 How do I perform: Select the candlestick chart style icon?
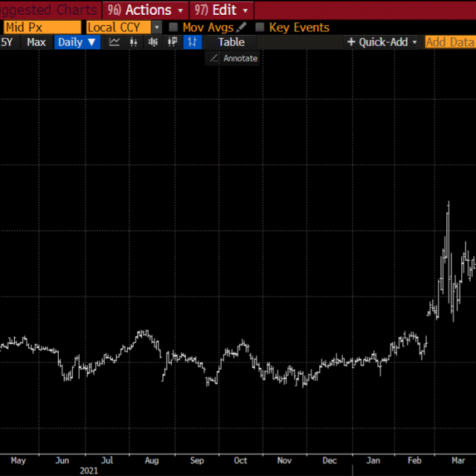tap(134, 42)
